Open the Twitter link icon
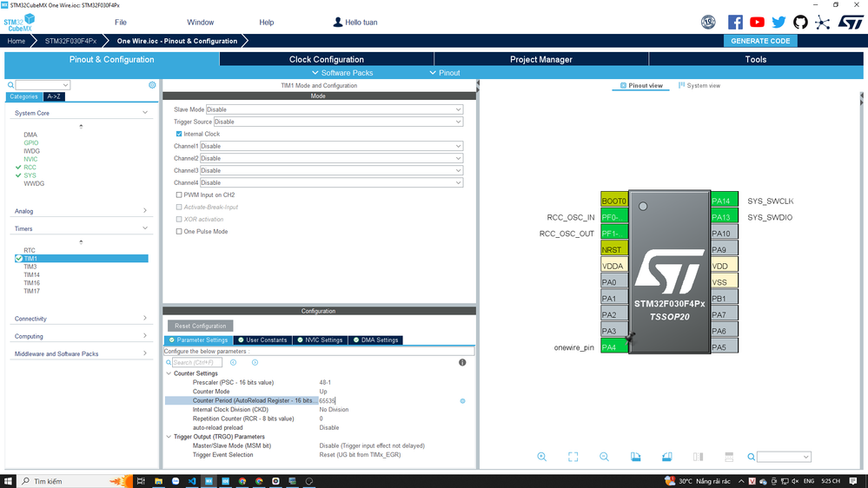Image resolution: width=868 pixels, height=488 pixels. point(779,22)
